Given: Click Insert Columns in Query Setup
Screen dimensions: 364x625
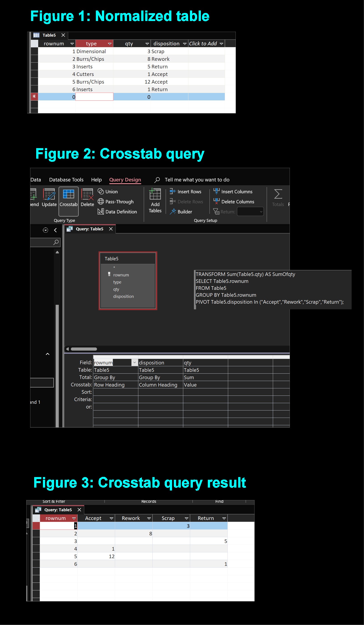Looking at the screenshot, I should point(233,191).
